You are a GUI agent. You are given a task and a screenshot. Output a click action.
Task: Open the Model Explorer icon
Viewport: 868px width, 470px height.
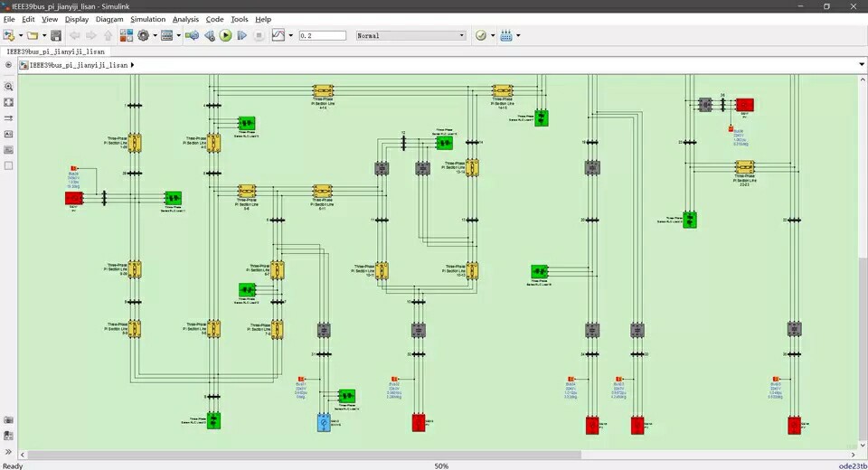[x=166, y=35]
